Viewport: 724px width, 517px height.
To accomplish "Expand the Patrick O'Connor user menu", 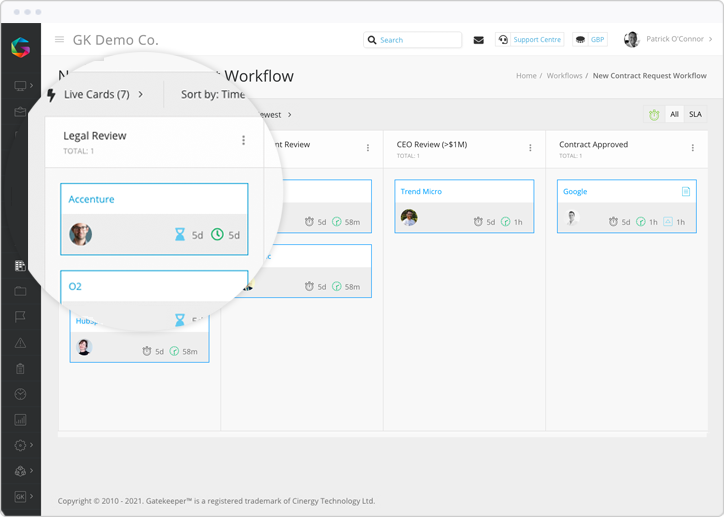I will (x=668, y=40).
